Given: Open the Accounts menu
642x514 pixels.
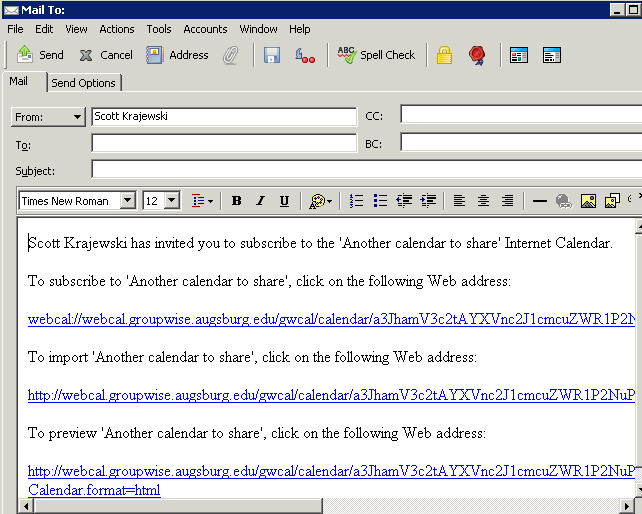Looking at the screenshot, I should pos(205,29).
